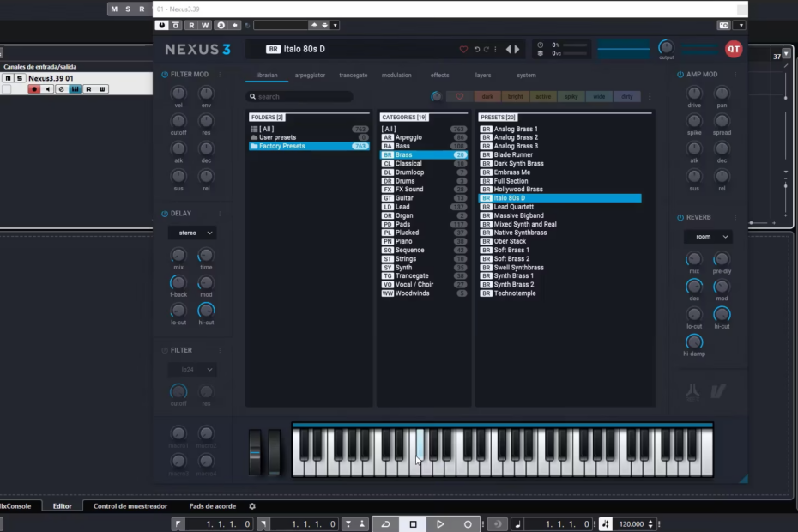Screen dimensions: 798x532
Task: Toggle the AMP MOD power switch
Action: [680, 75]
